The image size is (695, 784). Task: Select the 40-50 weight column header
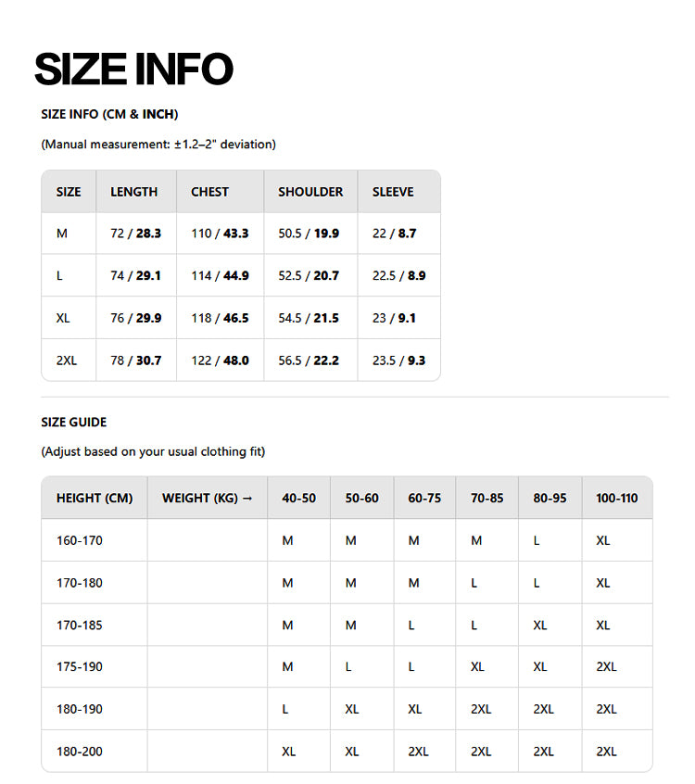pos(298,499)
